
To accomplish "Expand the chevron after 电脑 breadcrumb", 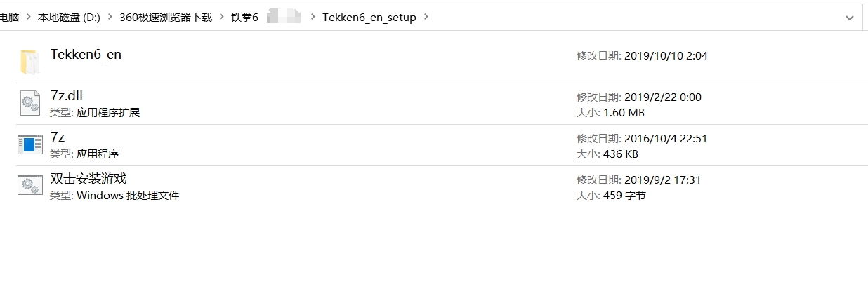I will pyautogui.click(x=29, y=18).
